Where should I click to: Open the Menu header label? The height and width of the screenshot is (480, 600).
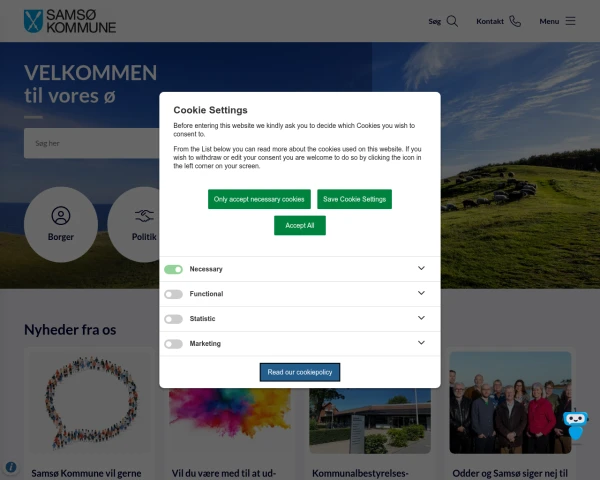[549, 21]
